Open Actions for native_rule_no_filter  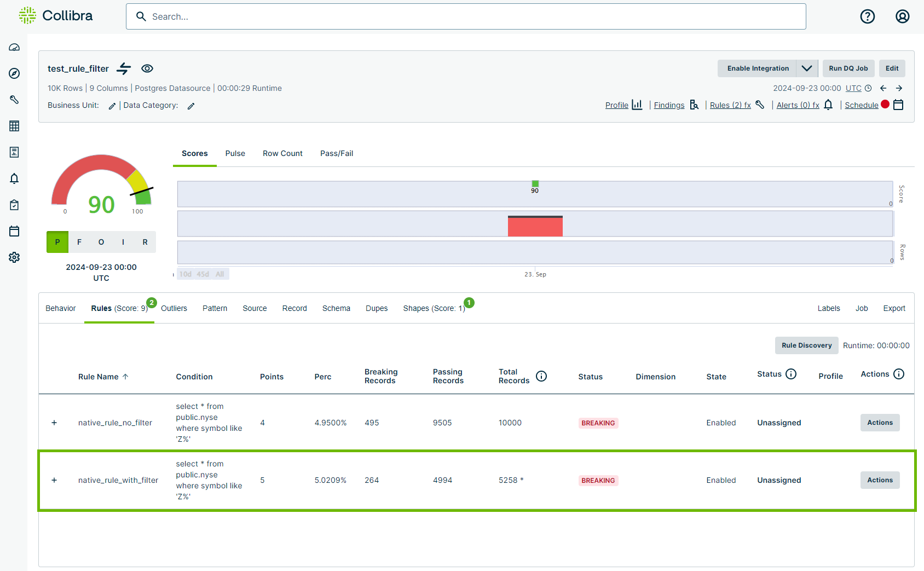(880, 423)
